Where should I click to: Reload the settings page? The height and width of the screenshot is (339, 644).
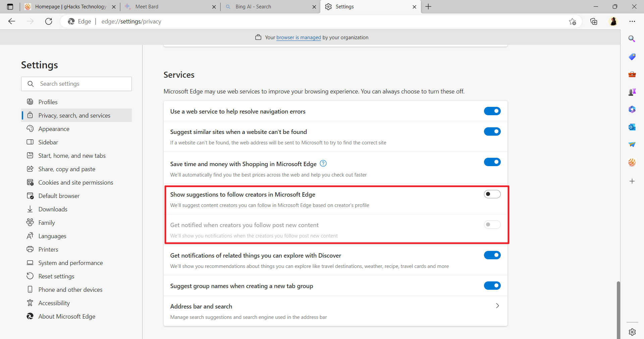tap(49, 21)
